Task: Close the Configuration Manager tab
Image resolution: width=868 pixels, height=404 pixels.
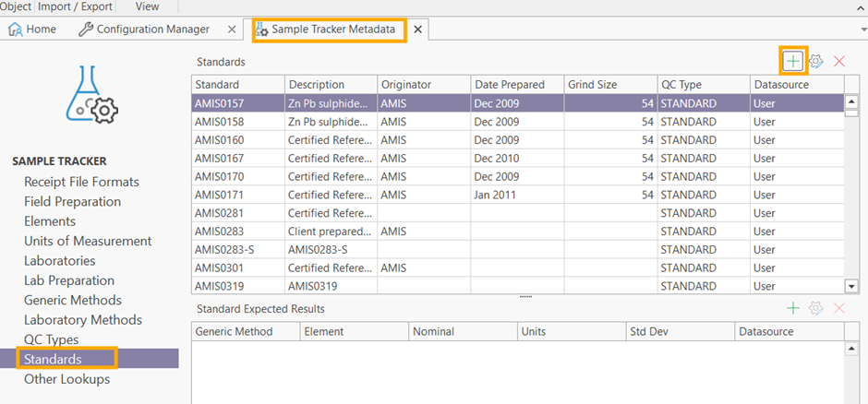Action: pos(231,30)
